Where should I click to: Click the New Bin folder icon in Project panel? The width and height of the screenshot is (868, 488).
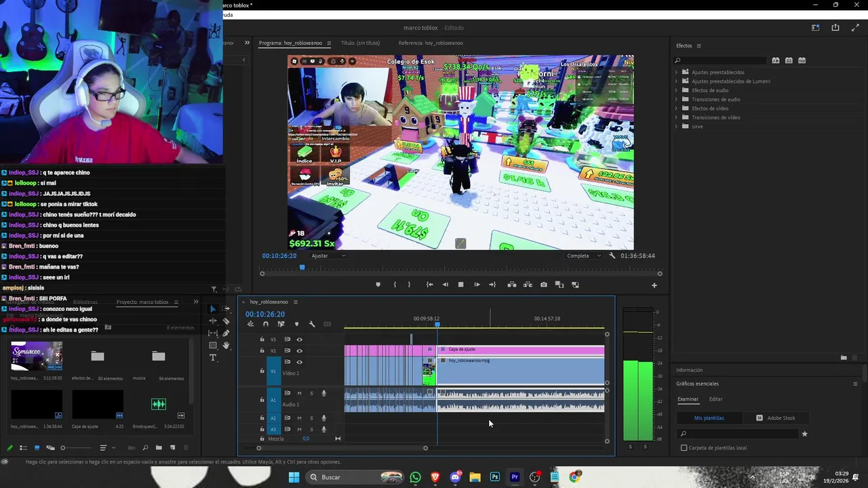tap(159, 447)
